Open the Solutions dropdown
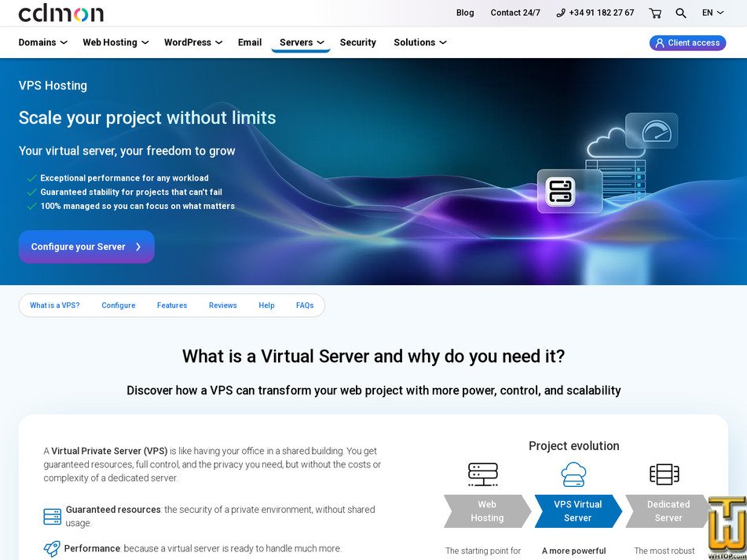747x560 pixels. pyautogui.click(x=419, y=42)
